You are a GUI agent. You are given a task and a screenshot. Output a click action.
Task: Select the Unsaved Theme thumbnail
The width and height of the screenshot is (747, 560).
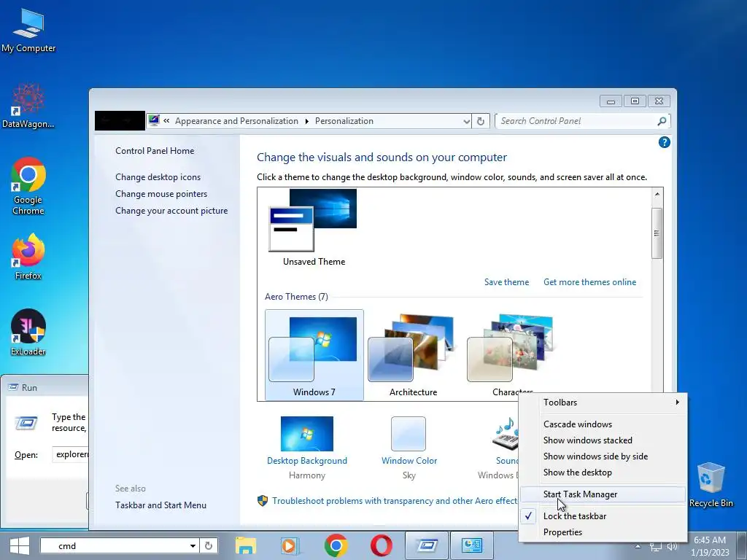(x=314, y=227)
